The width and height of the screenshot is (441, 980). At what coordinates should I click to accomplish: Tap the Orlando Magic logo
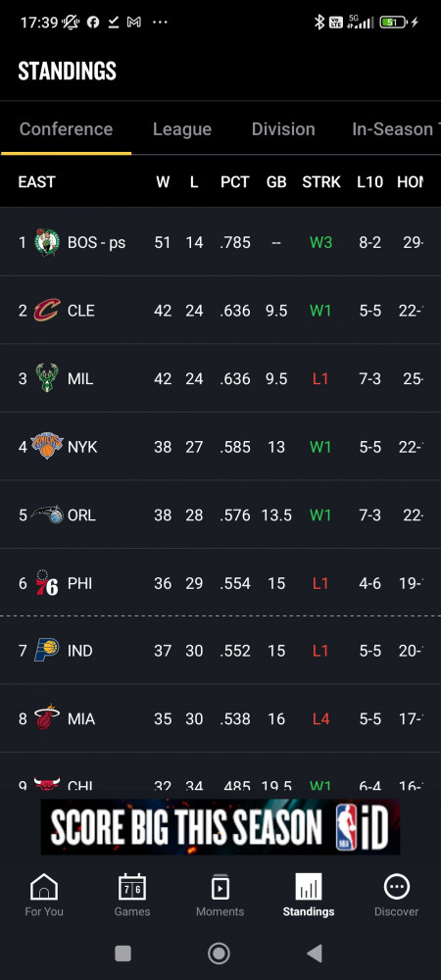click(x=47, y=514)
